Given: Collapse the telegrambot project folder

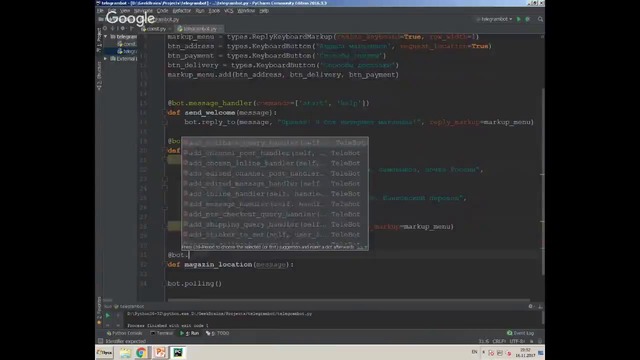Looking at the screenshot, I should point(106,36).
